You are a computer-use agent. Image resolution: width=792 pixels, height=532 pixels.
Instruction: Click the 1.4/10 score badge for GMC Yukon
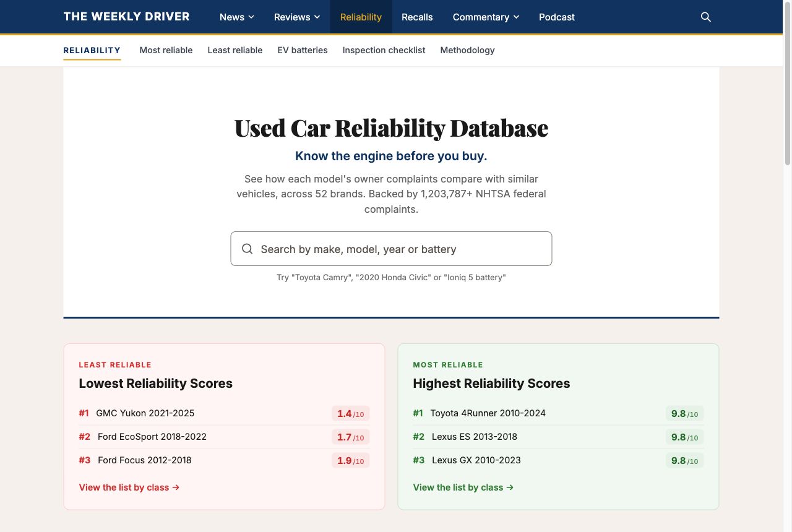(351, 413)
